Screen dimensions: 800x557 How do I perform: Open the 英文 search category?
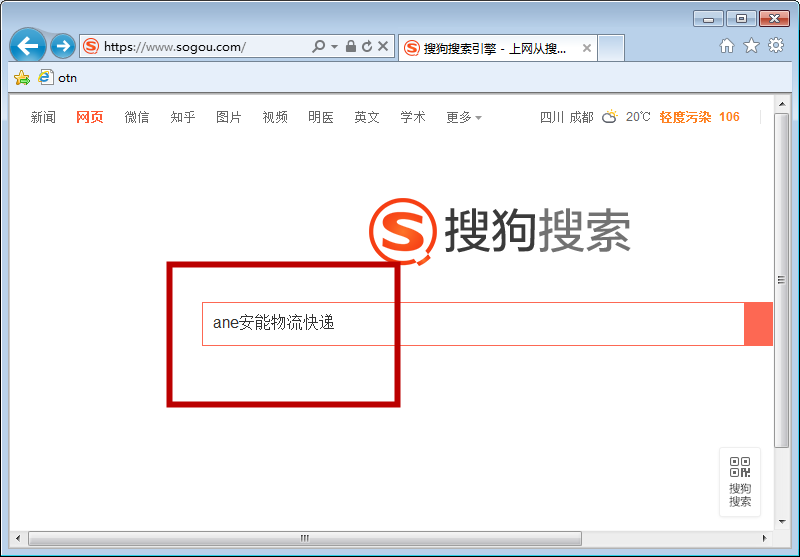click(367, 117)
